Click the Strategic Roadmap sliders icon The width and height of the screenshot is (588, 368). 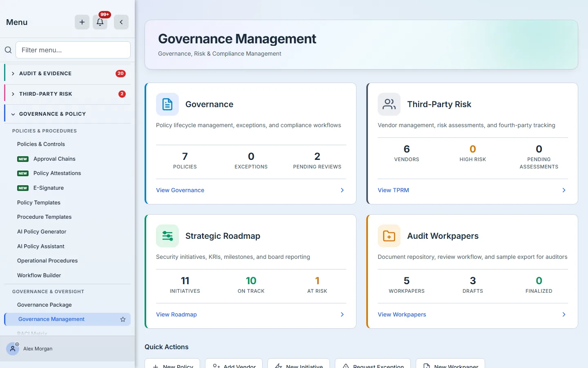pyautogui.click(x=167, y=236)
